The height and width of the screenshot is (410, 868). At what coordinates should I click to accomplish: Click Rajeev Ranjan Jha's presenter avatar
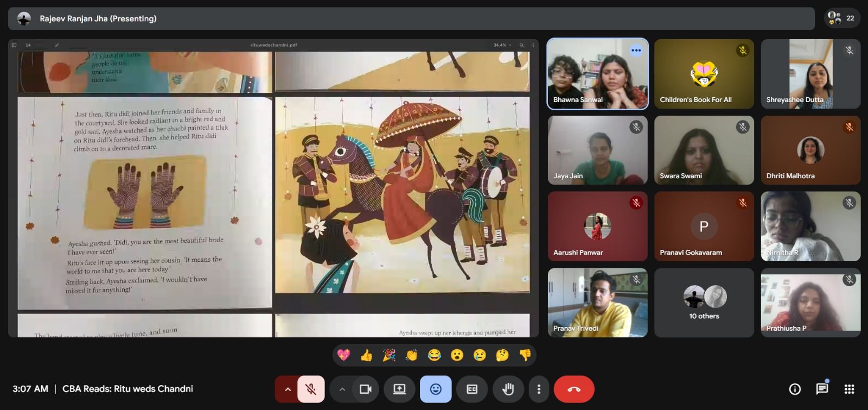pyautogui.click(x=24, y=18)
